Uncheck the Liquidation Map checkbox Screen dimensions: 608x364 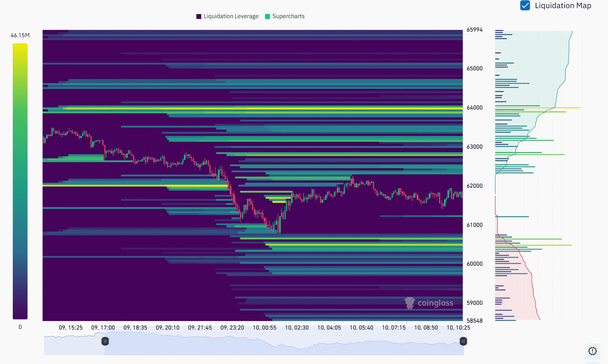coord(525,6)
